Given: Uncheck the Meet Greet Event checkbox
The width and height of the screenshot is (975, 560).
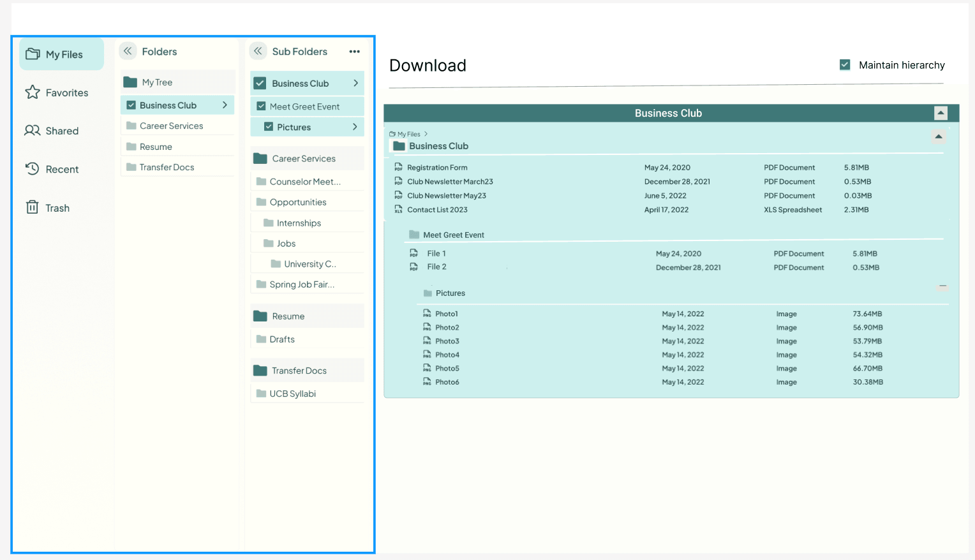Looking at the screenshot, I should 261,107.
